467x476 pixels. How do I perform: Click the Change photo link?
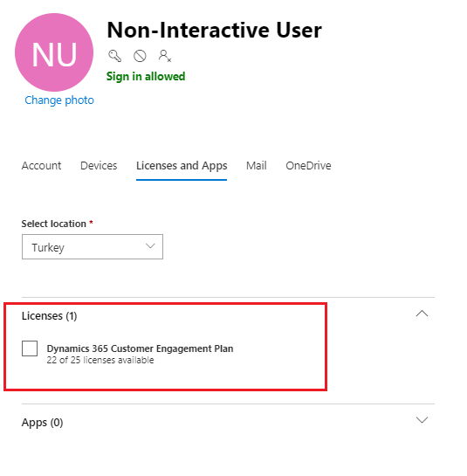[59, 100]
